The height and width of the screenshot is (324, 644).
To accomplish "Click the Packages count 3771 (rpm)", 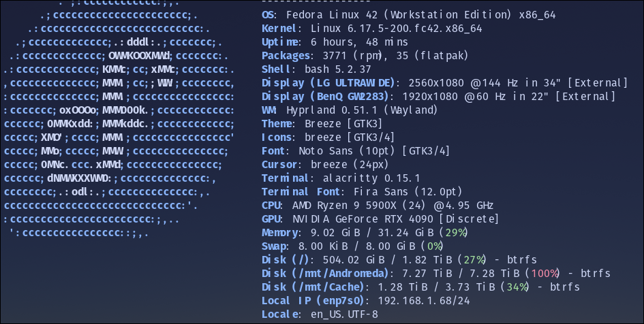I will click(352, 55).
